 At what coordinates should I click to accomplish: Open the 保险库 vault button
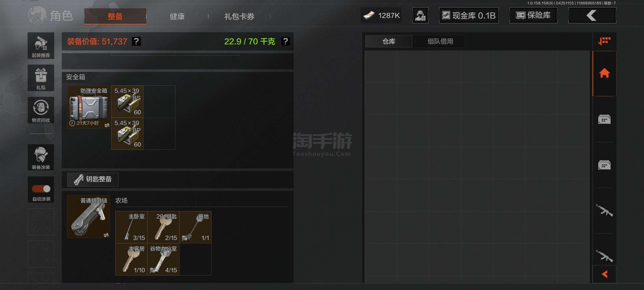click(x=533, y=15)
